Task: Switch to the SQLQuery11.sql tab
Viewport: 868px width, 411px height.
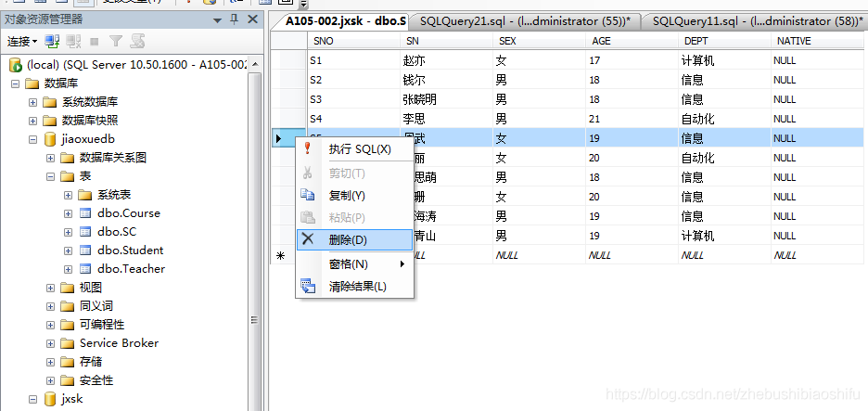Action: point(754,21)
